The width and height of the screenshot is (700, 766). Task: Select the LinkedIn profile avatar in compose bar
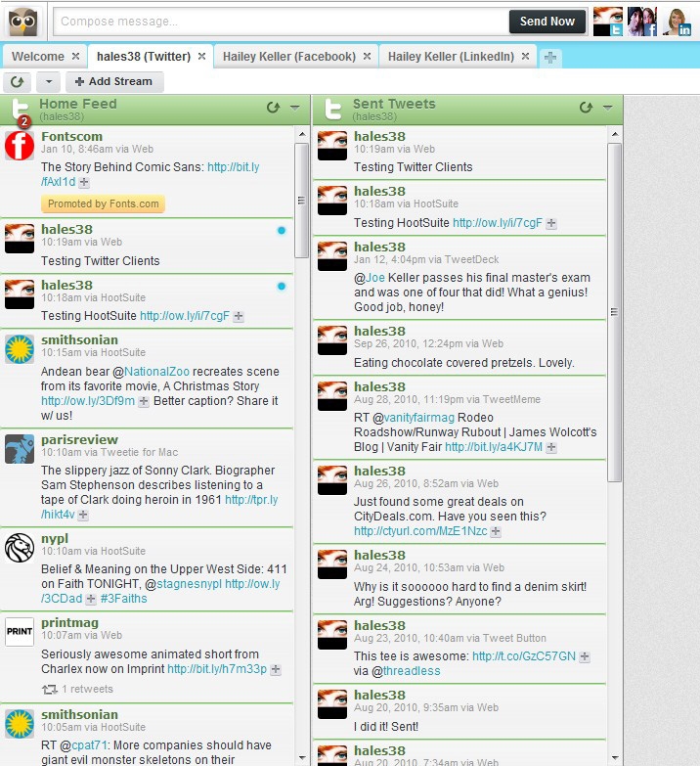(x=677, y=21)
